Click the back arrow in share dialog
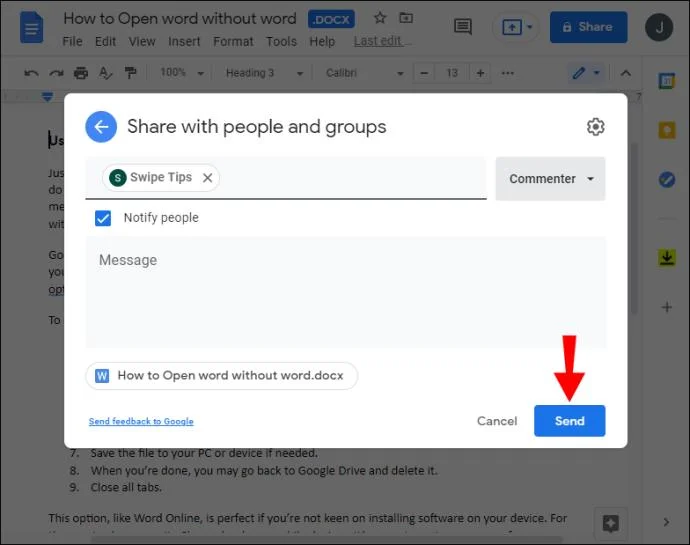Viewport: 690px width, 545px height. coord(101,127)
